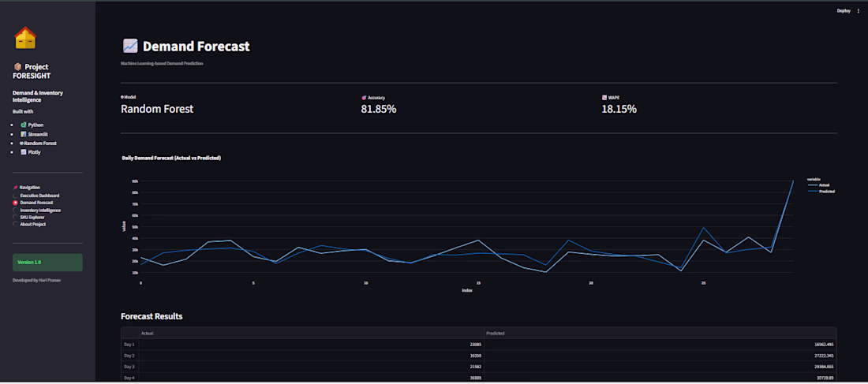Click the Streamlit icon in Built with list
Viewport: 868px width, 384px height.
[23, 134]
